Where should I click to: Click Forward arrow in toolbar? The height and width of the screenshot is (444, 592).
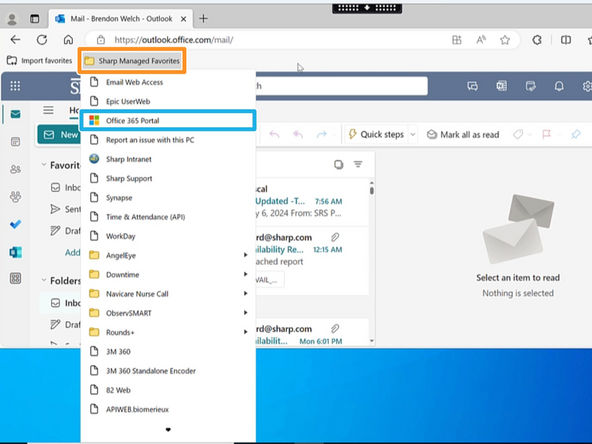pyautogui.click(x=321, y=134)
